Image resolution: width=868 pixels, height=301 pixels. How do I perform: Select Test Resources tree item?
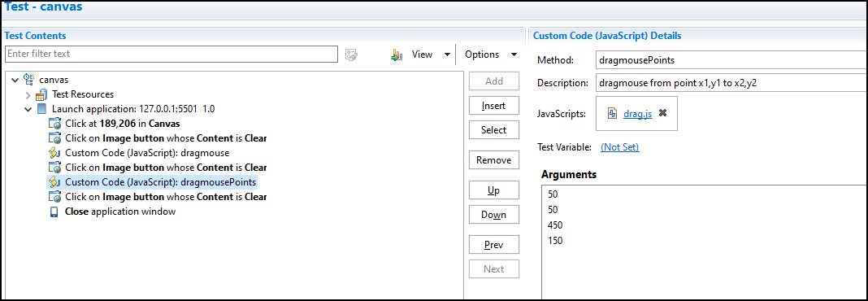83,94
